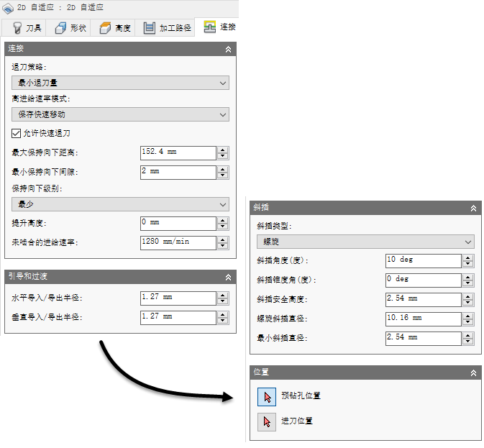484x448 pixels.
Task: Decrease 垂直导入/导出半径 with stepper down arrow
Action: click(222, 321)
